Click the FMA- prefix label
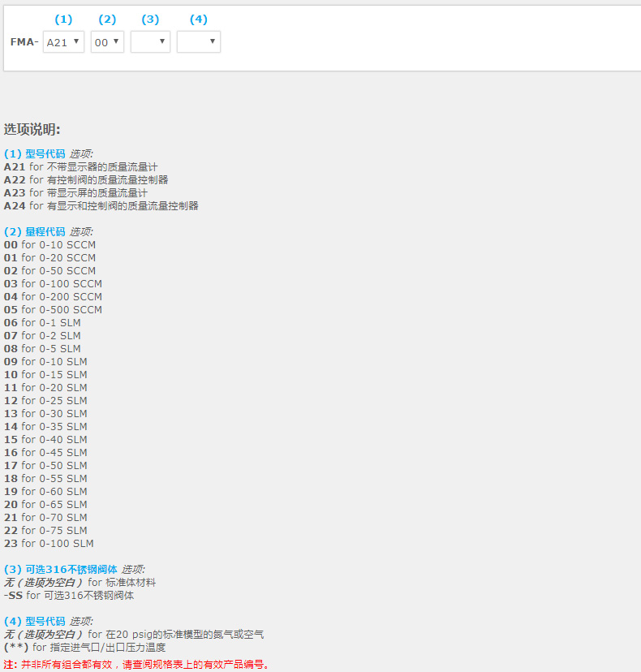 click(24, 42)
